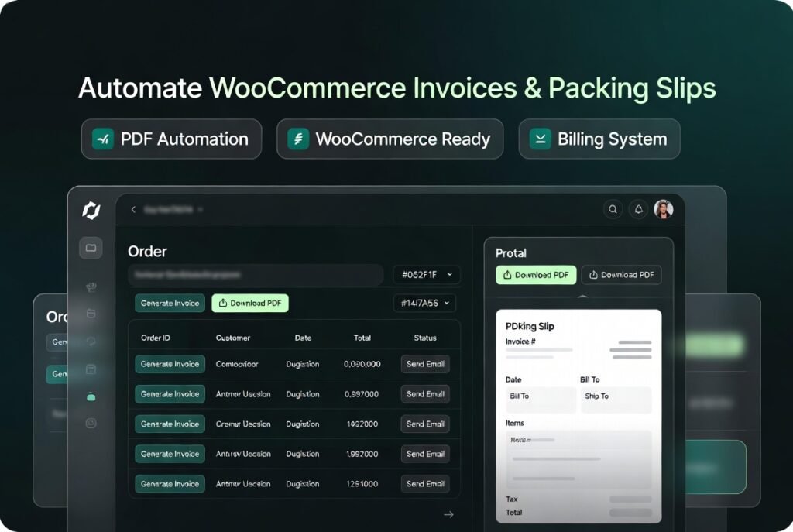Click the total value 0,090,000
This screenshot has width=793, height=532.
tap(362, 364)
